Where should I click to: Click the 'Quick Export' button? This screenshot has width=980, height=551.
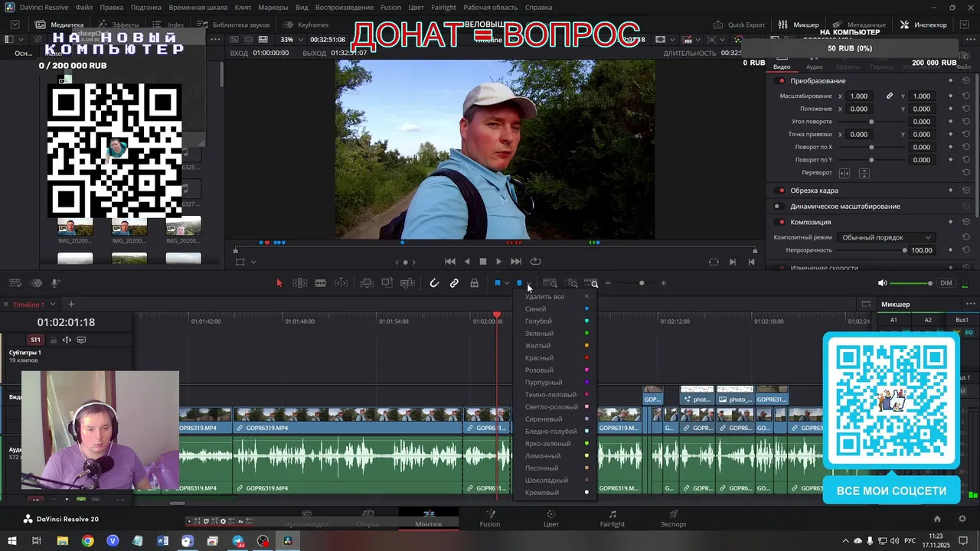(x=740, y=24)
